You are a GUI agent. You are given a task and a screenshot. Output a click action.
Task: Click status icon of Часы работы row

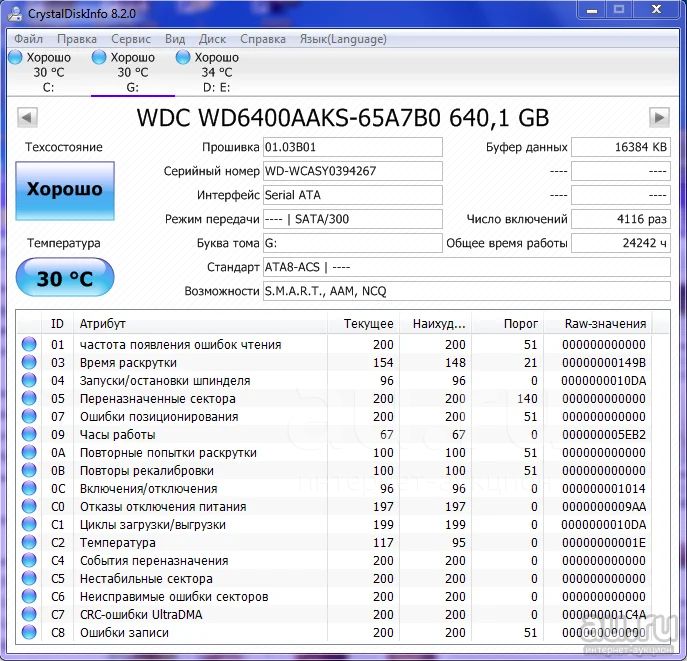[29, 434]
